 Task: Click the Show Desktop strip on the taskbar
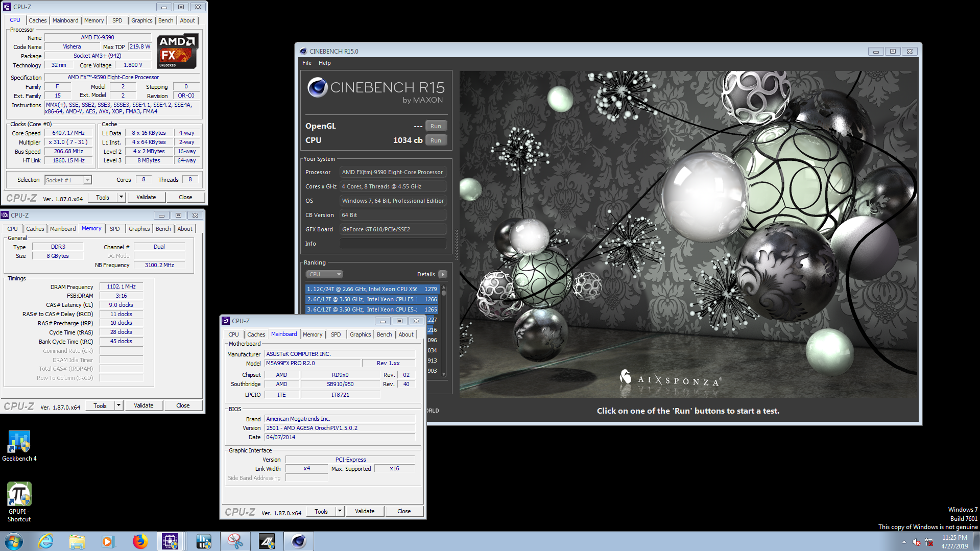point(976,541)
